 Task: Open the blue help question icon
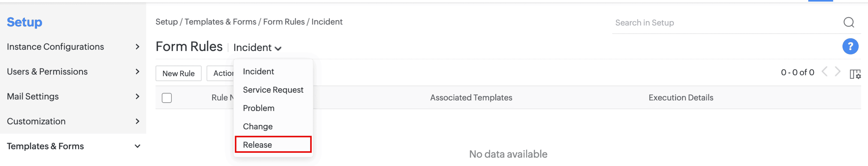850,46
